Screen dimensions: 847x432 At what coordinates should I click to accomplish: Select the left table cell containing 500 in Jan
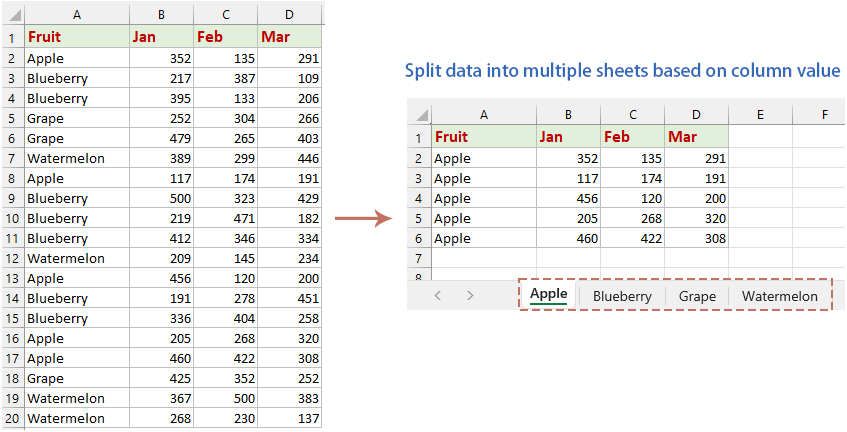[x=160, y=198]
